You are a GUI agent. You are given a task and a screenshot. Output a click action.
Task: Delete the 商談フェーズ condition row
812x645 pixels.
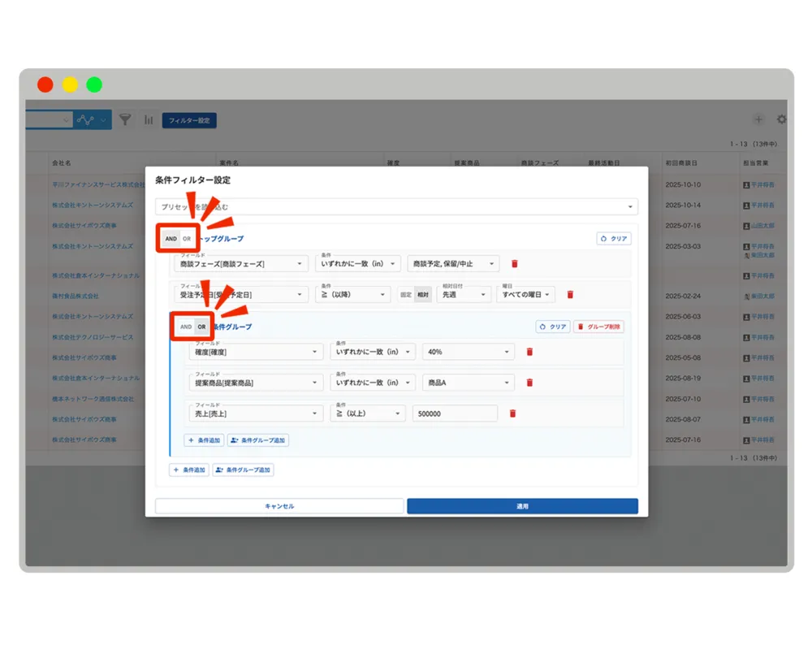point(514,264)
